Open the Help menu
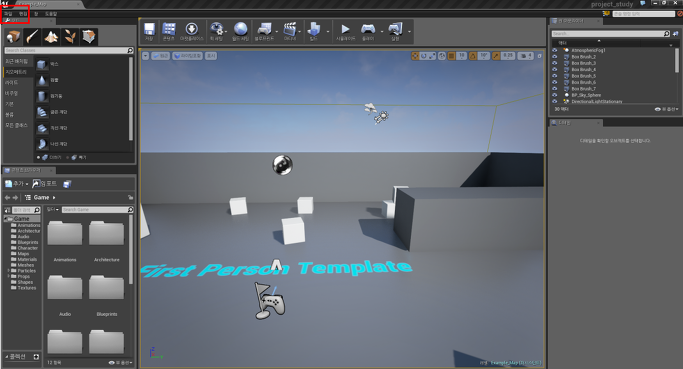 (x=51, y=14)
